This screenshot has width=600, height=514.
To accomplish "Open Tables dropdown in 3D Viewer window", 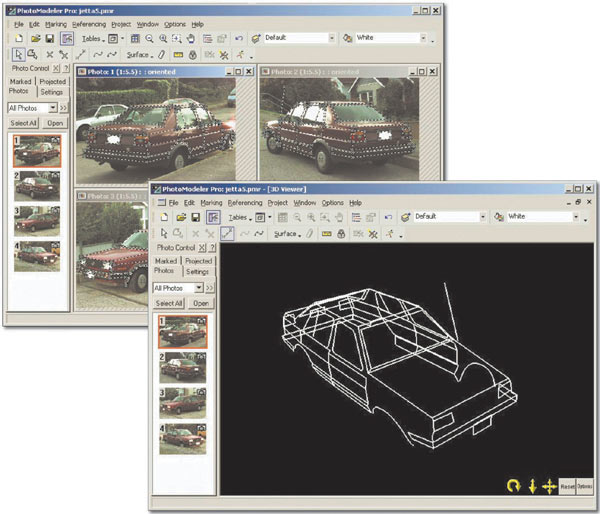I will pos(240,217).
